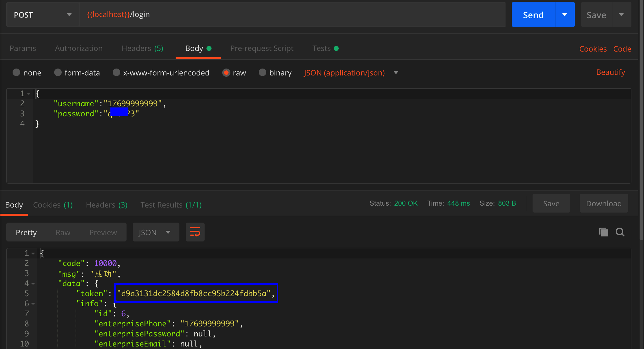Image resolution: width=644 pixels, height=349 pixels.
Task: Click the "enterprisePhone" response line
Action: pos(169,324)
